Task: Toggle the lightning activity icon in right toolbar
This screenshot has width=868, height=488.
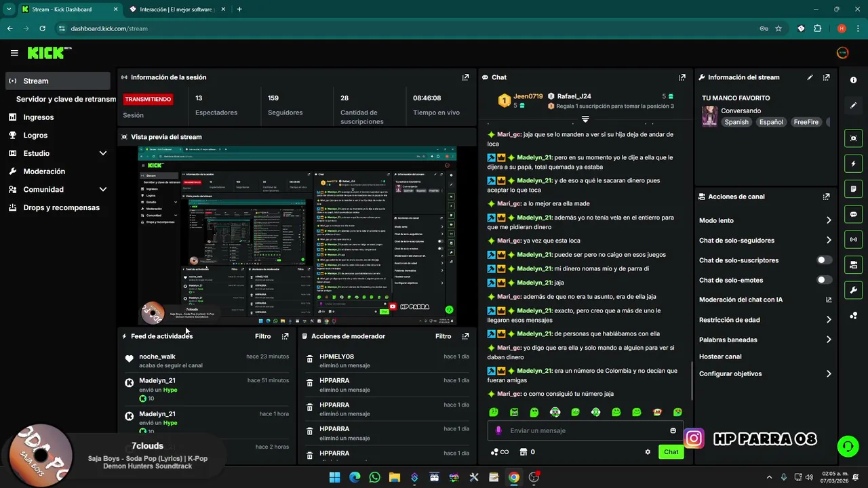Action: pyautogui.click(x=853, y=163)
